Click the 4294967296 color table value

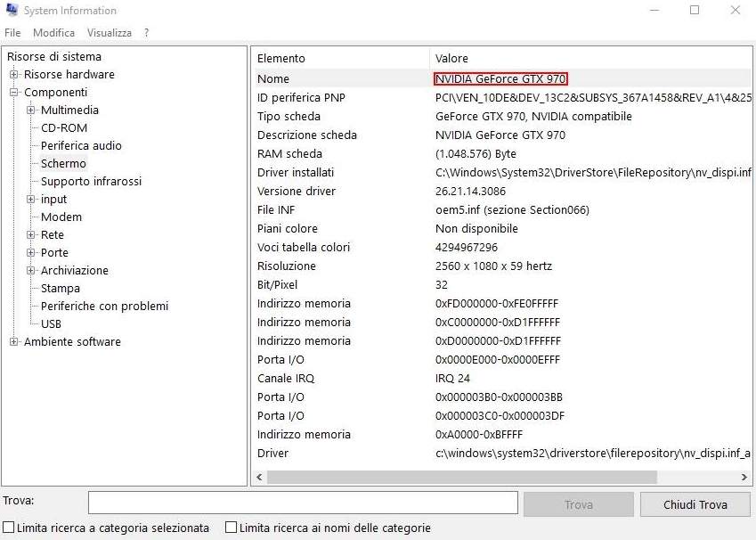[x=467, y=248]
